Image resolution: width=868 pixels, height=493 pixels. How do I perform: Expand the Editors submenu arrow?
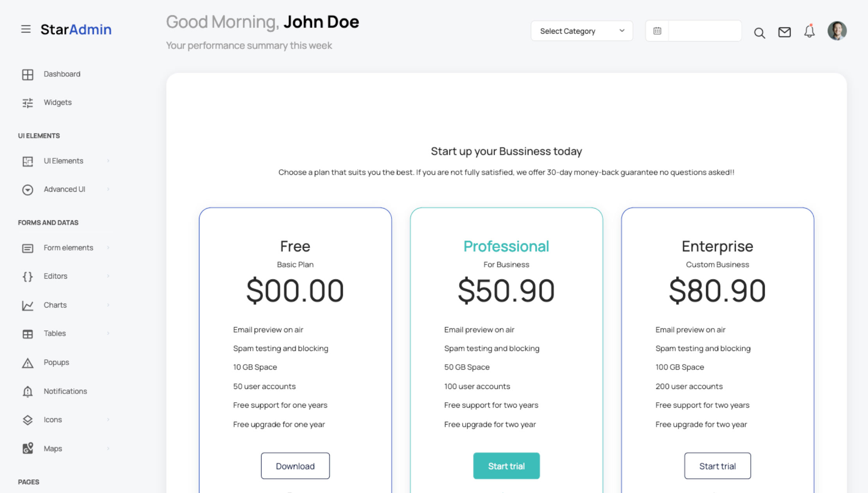[108, 276]
